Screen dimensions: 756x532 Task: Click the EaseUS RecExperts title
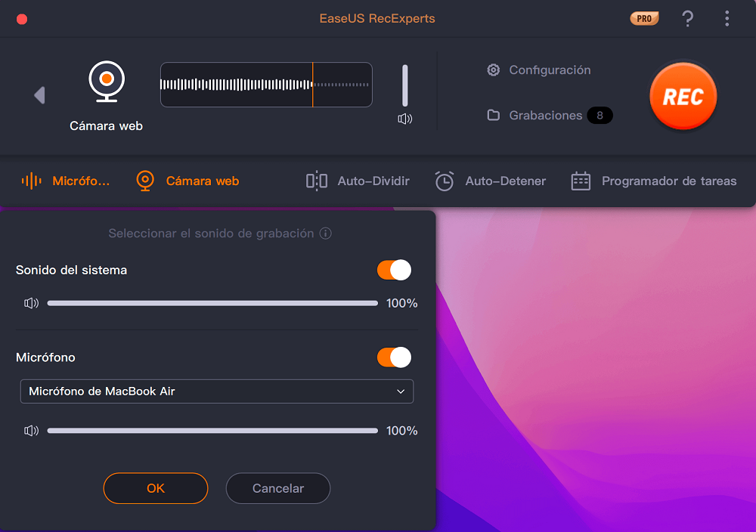pos(377,18)
